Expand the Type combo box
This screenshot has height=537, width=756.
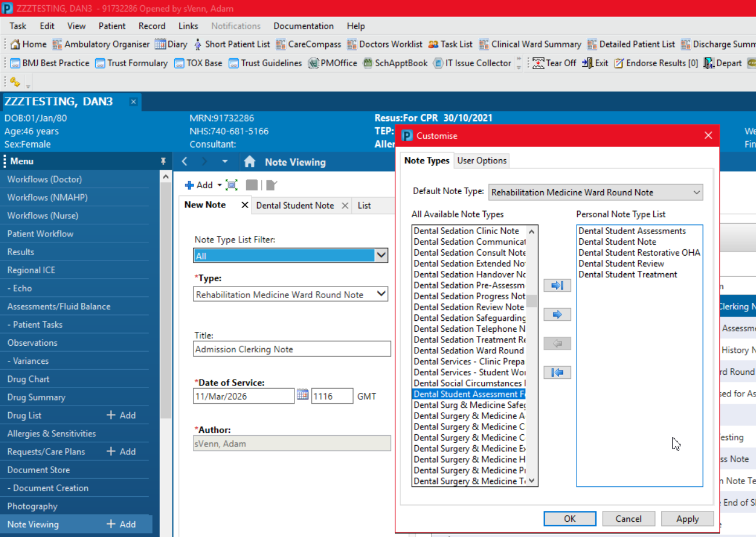[381, 294]
